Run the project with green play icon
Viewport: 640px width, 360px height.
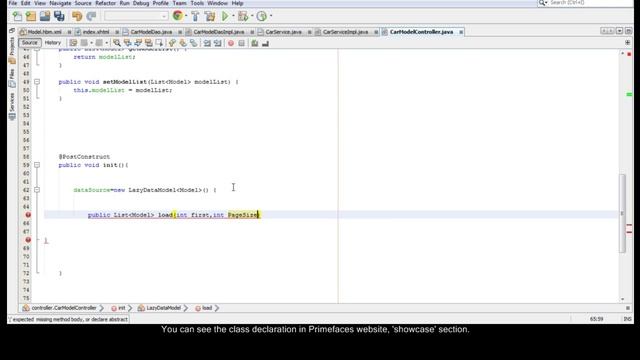pyautogui.click(x=225, y=16)
